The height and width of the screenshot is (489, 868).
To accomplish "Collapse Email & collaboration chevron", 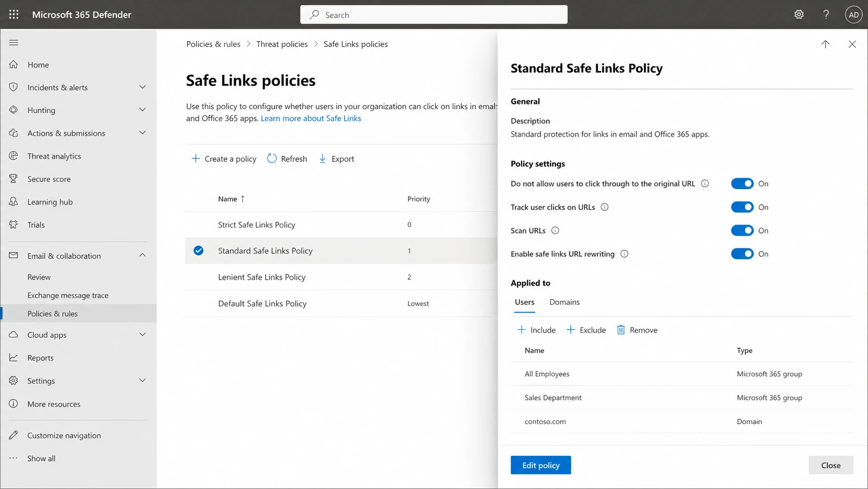I will click(142, 255).
